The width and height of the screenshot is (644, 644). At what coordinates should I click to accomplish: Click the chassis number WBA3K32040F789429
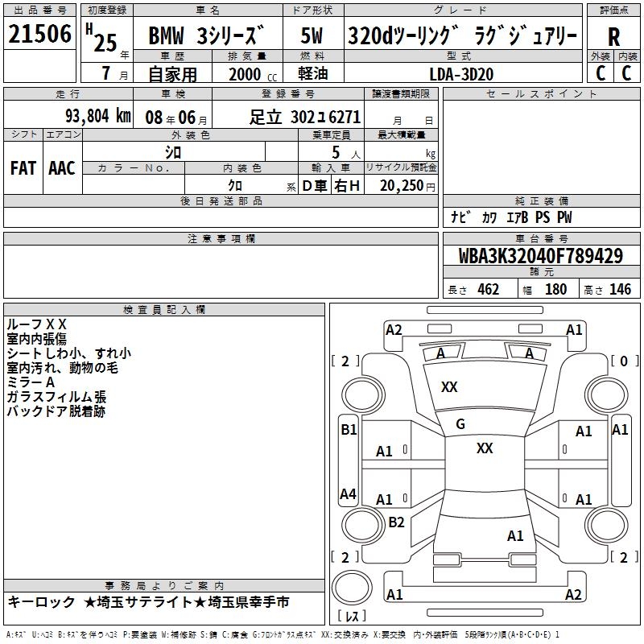coord(540,257)
